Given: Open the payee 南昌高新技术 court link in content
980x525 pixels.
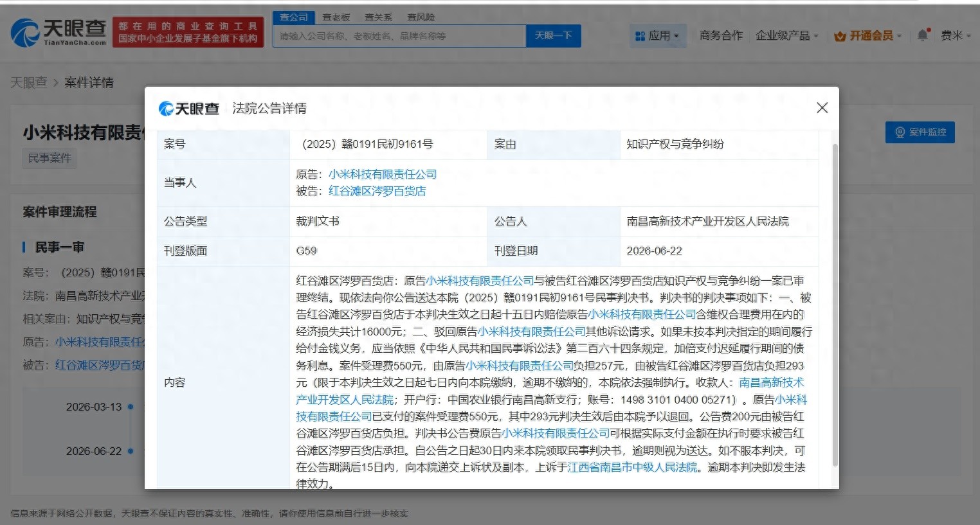Looking at the screenshot, I should [x=771, y=382].
